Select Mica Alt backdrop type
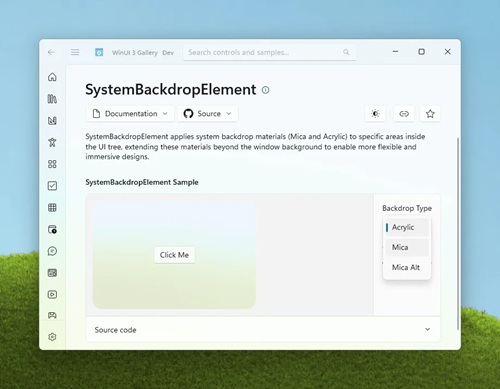 click(x=407, y=267)
